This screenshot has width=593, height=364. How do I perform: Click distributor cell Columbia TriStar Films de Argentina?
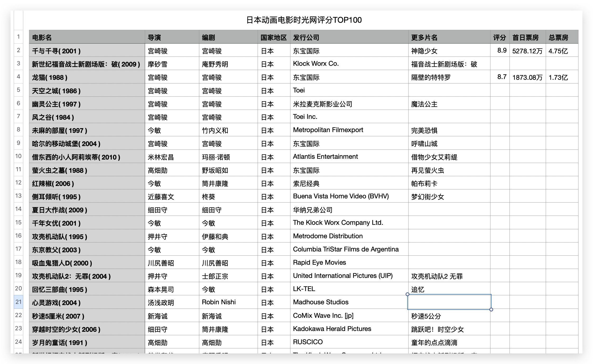349,249
